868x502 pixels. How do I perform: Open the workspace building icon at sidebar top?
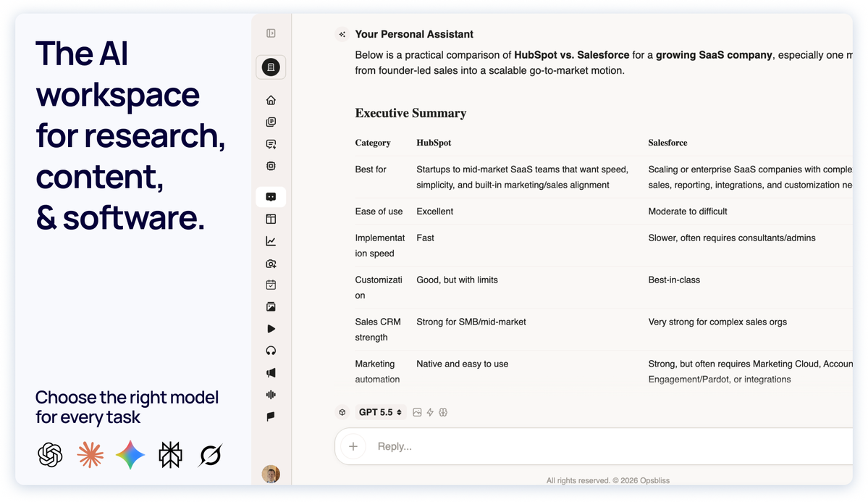pyautogui.click(x=271, y=67)
